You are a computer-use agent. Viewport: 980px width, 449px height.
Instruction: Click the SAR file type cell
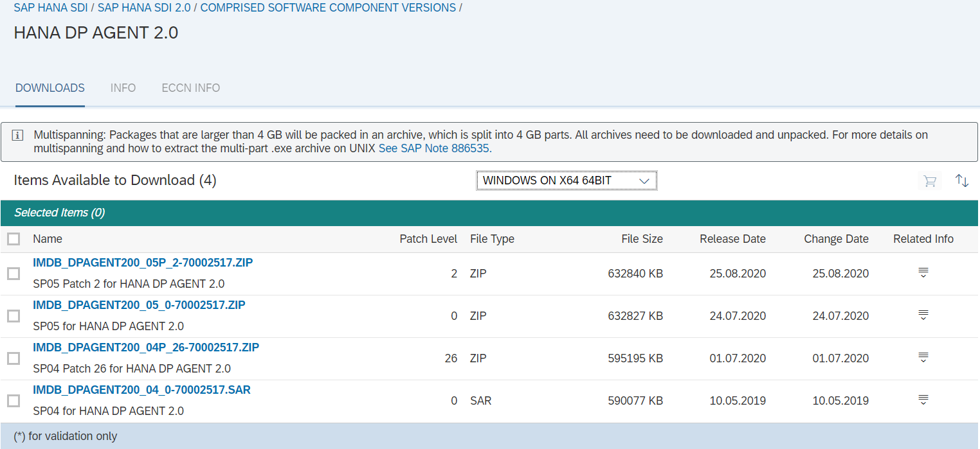[481, 401]
